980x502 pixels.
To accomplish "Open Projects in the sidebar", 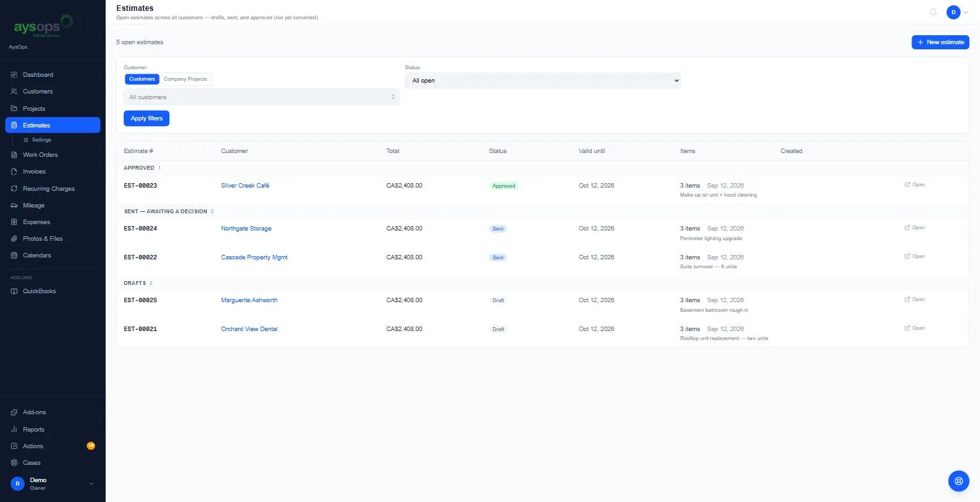I will (x=53, y=108).
